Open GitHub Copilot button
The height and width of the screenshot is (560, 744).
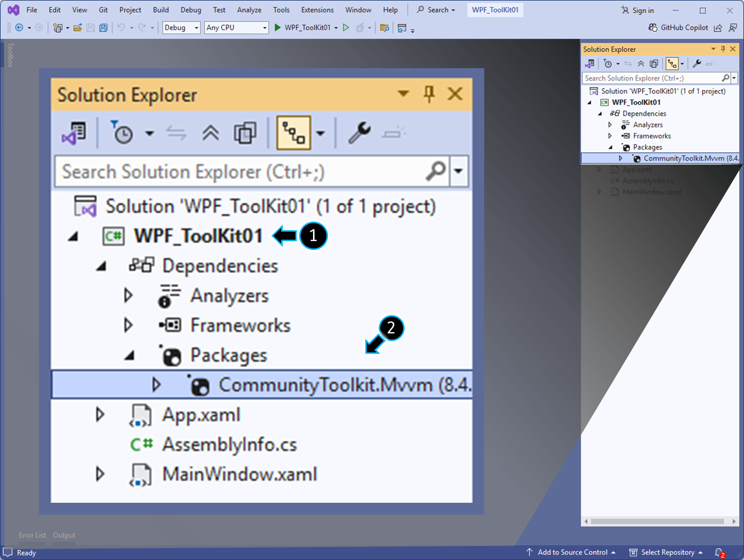click(x=678, y=28)
